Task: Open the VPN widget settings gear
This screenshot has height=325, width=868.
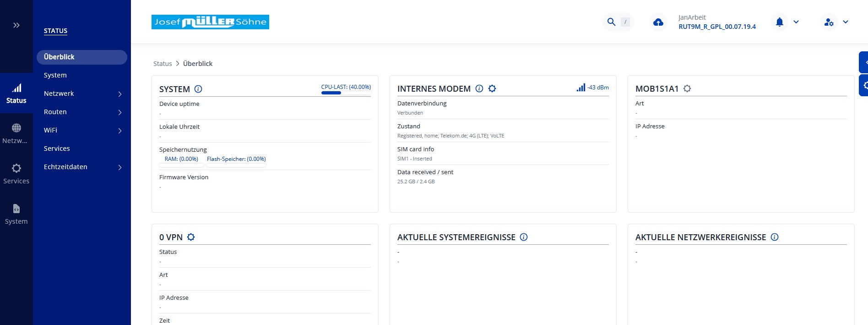Action: coord(191,237)
